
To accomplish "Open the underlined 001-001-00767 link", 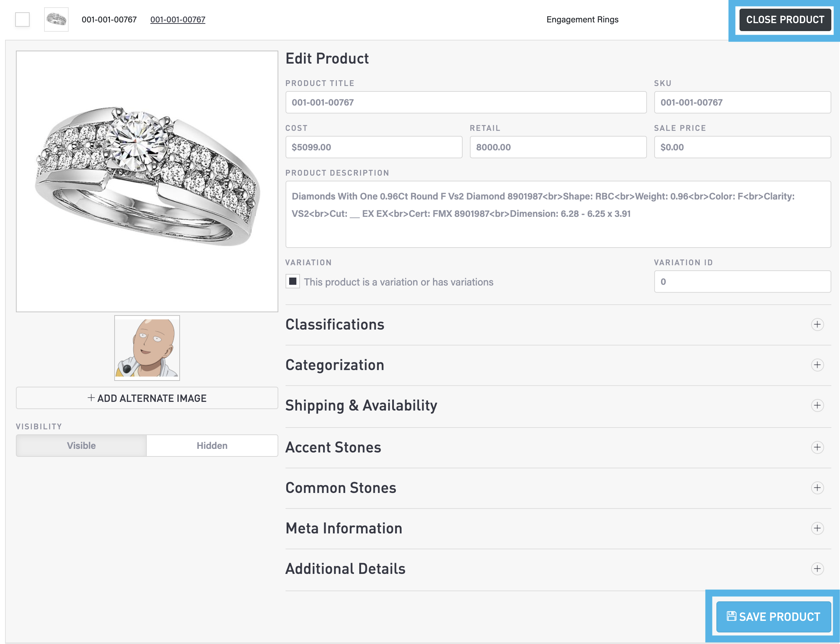I will click(x=177, y=20).
